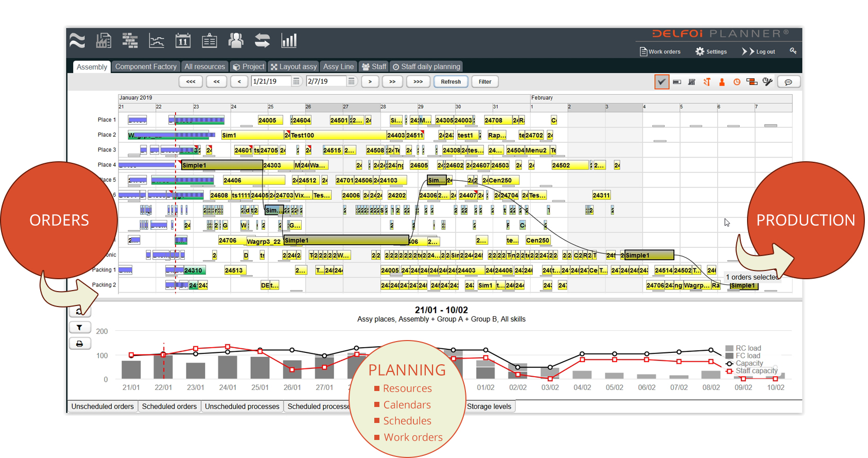Click the Filter button

point(485,81)
